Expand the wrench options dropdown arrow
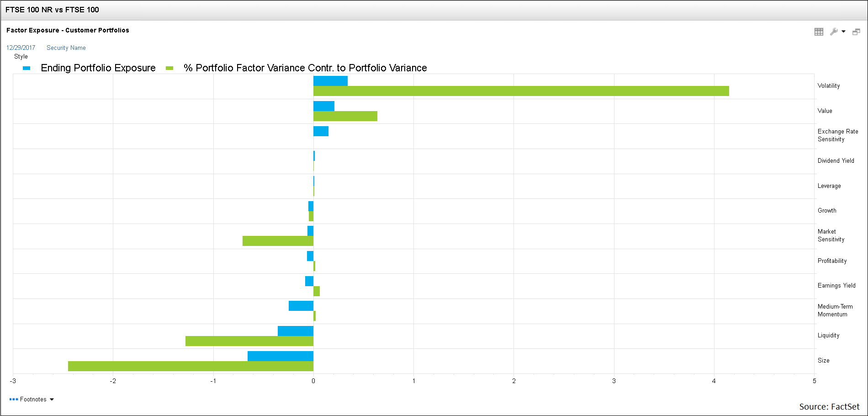Viewport: 868px width, 416px height. pos(843,32)
